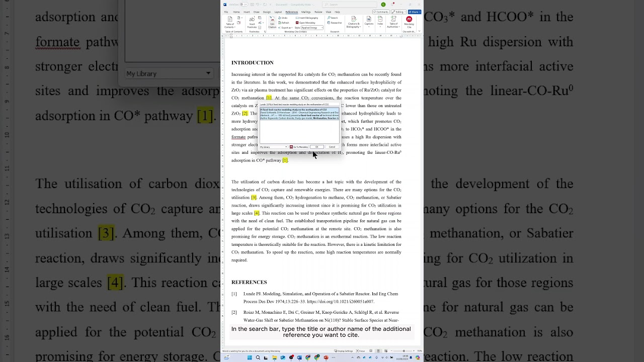This screenshot has width=644, height=362.
Task: Click Open Mendeley in the ribbon
Action: [305, 23]
